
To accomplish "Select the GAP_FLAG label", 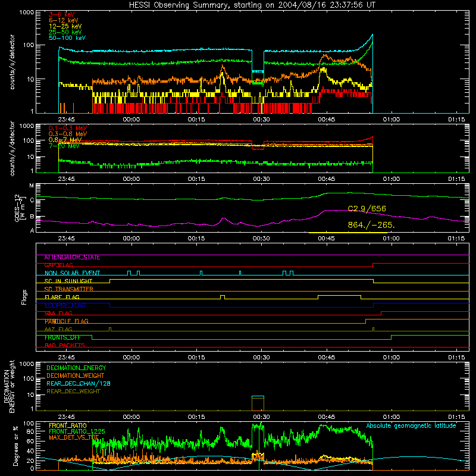I will [58, 265].
